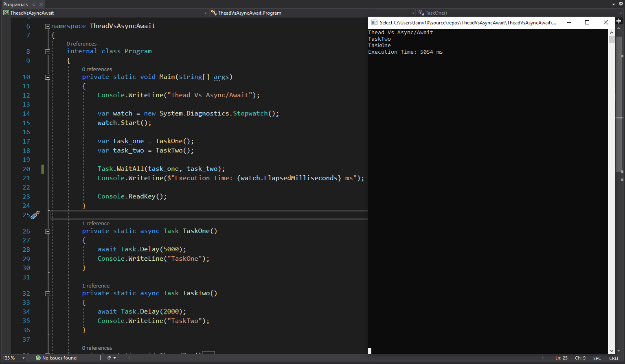Viewport: 625px width, 364px height.
Task: Open the active documents list arrow
Action: (614, 4)
